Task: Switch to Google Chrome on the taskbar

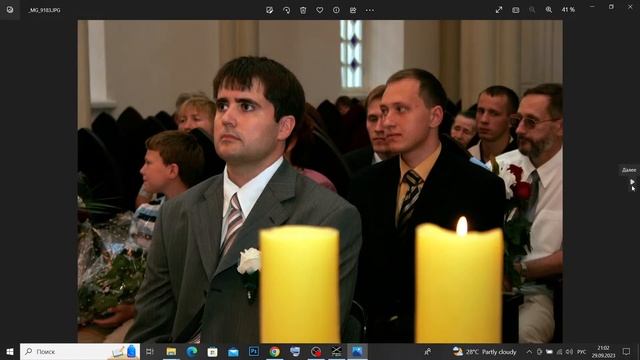Action: (275, 351)
